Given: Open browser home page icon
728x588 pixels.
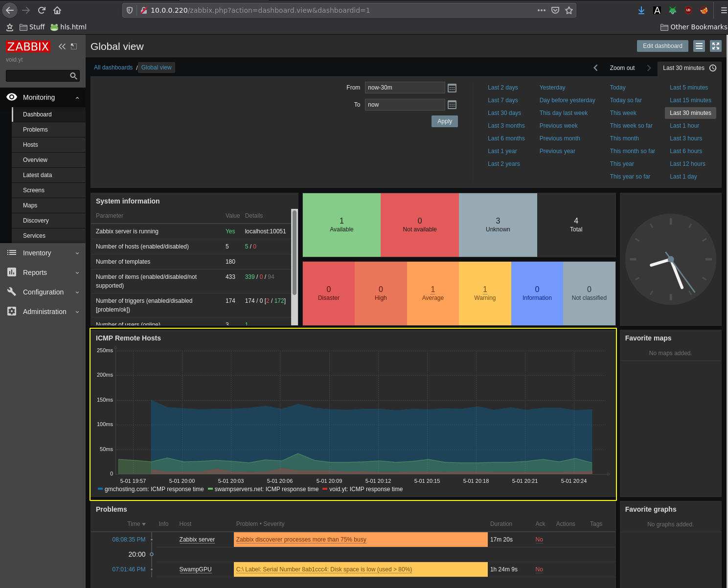Looking at the screenshot, I should coord(57,10).
